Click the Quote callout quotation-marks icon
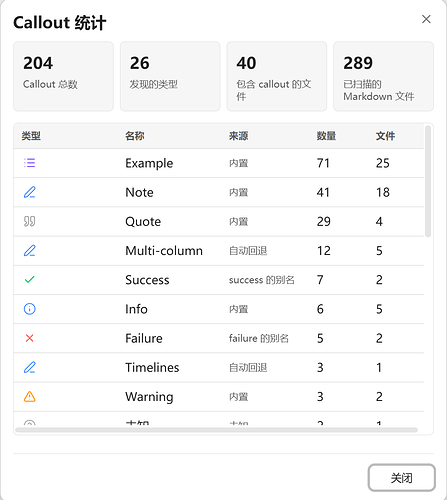447x500 pixels. point(30,221)
